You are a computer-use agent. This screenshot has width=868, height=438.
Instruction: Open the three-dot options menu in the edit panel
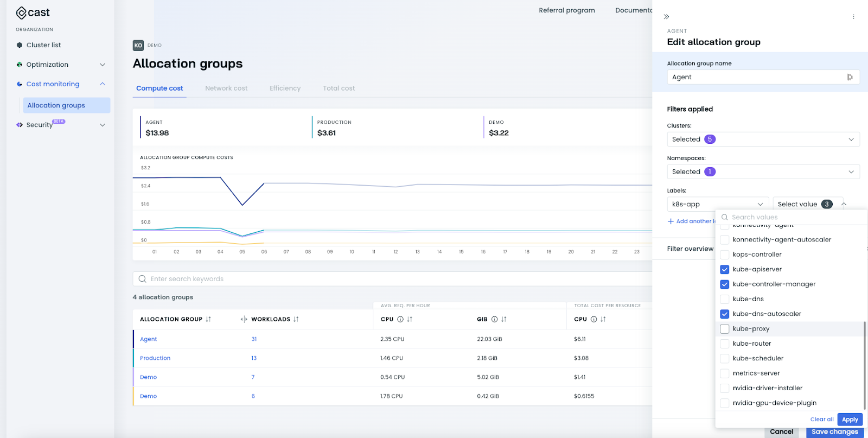(x=853, y=17)
